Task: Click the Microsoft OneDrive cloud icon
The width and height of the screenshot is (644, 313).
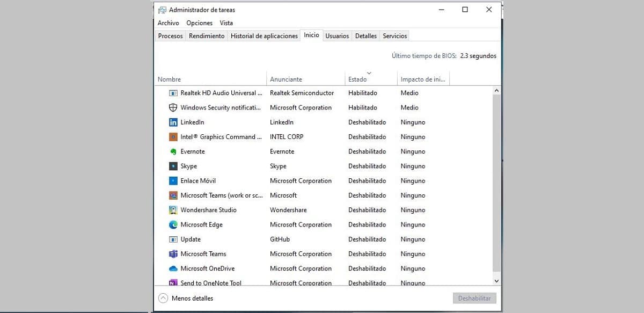Action: point(173,268)
